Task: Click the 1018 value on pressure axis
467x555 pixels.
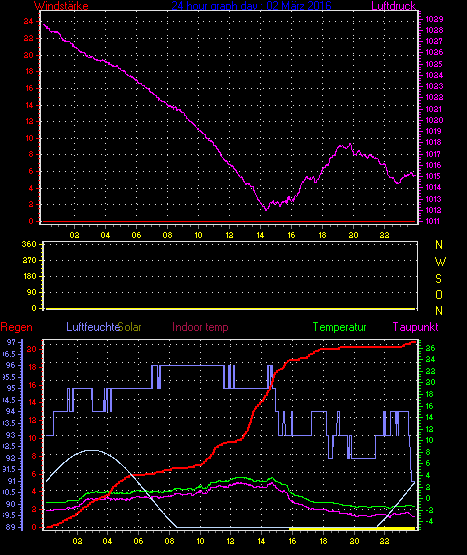Action: (x=433, y=142)
